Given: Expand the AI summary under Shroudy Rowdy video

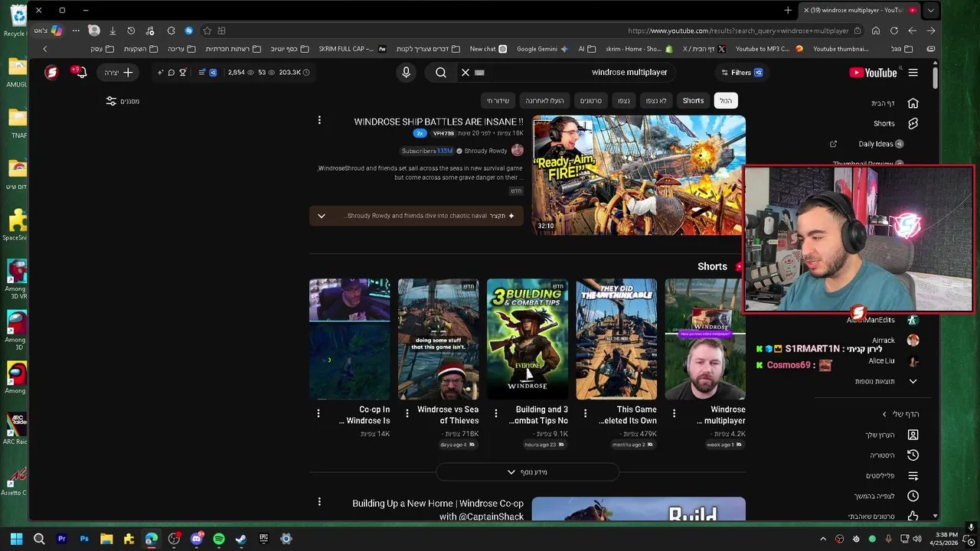Looking at the screenshot, I should (322, 216).
